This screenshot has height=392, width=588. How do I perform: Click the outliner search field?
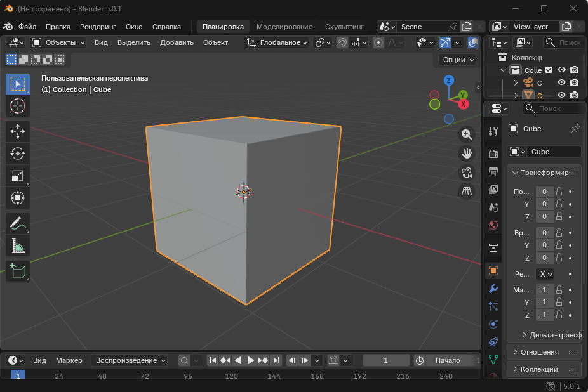click(563, 42)
